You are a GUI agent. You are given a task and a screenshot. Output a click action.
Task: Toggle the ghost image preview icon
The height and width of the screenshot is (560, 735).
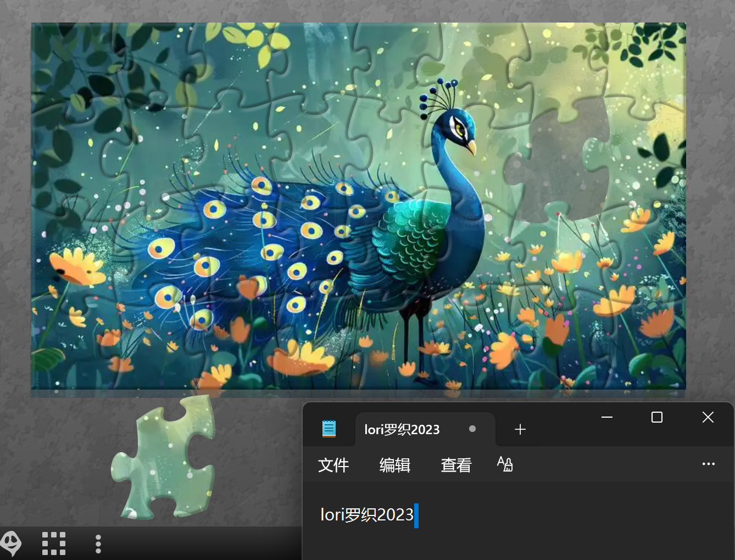pyautogui.click(x=11, y=544)
